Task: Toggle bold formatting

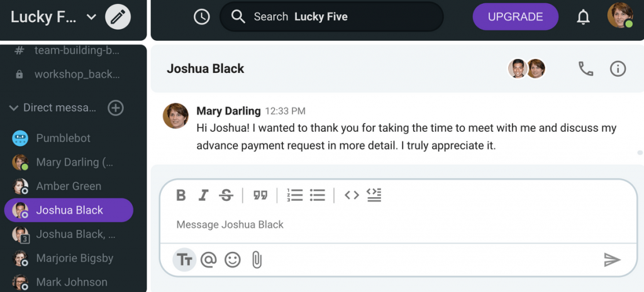Action: tap(180, 195)
